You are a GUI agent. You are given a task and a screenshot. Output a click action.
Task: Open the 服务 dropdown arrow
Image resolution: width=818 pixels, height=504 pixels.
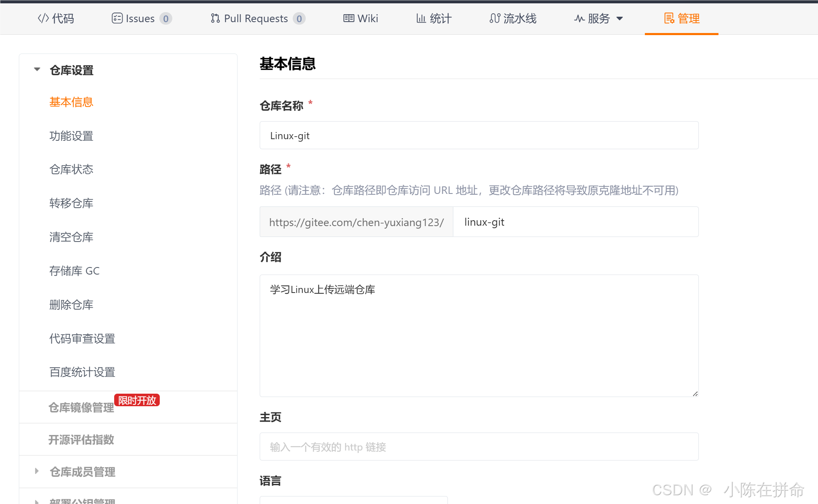(x=620, y=18)
